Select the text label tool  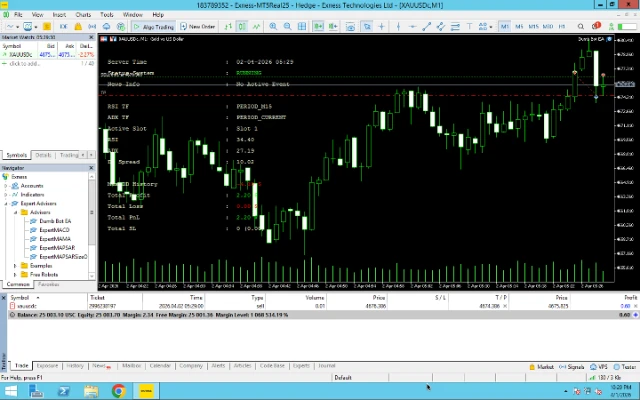point(469,27)
